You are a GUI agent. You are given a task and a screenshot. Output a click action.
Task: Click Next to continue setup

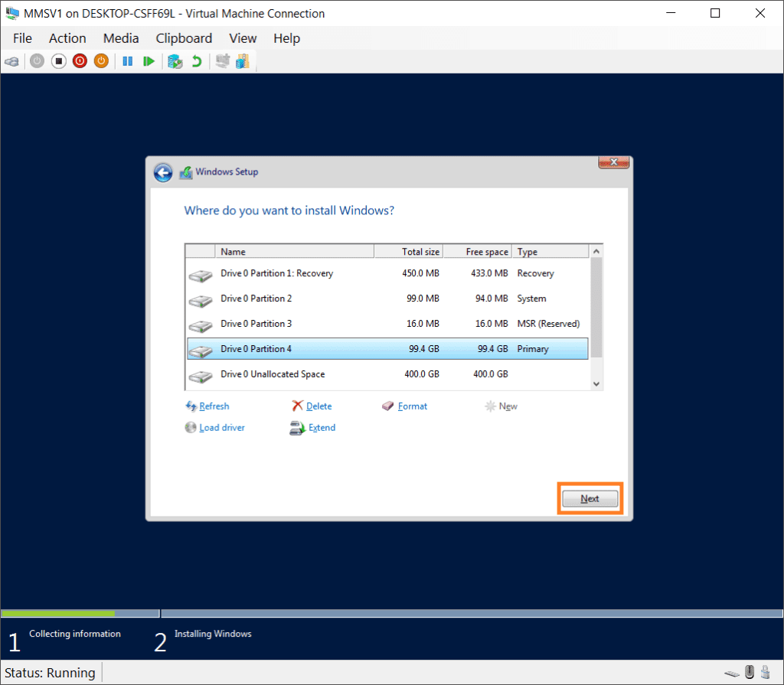[590, 498]
